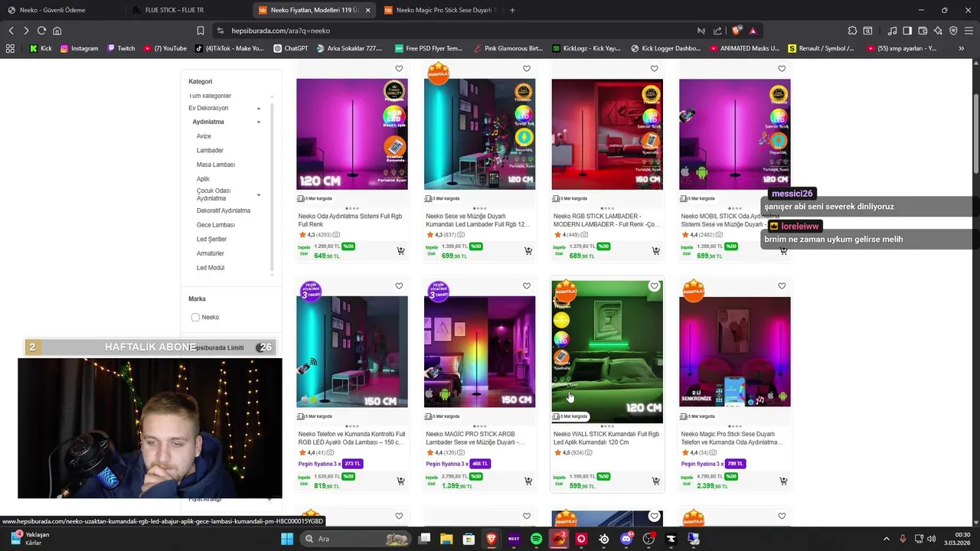
Task: Reload the Hepsiburada page
Action: point(41,31)
